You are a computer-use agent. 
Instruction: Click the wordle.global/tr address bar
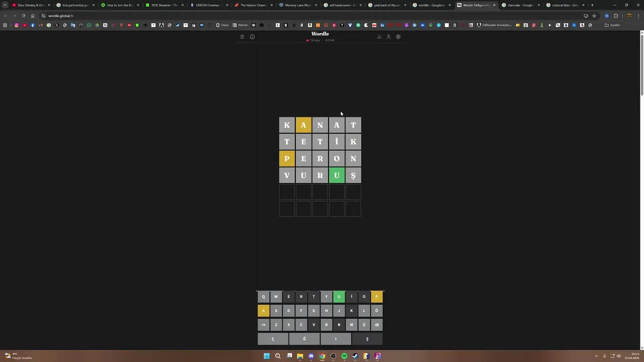(x=312, y=16)
